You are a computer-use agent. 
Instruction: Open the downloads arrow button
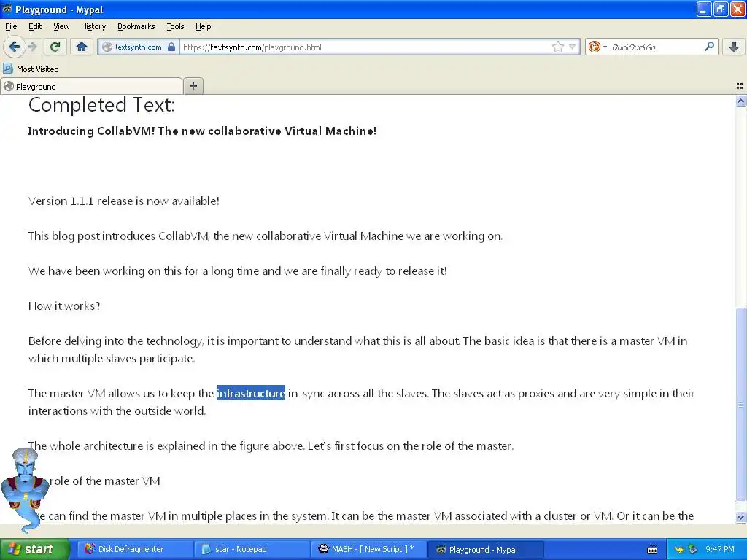(734, 47)
